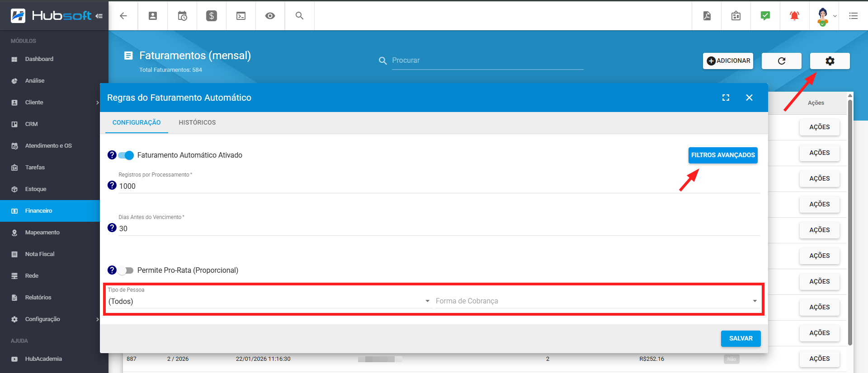Click the Filtros Avançados button
868x373 pixels.
click(x=723, y=155)
